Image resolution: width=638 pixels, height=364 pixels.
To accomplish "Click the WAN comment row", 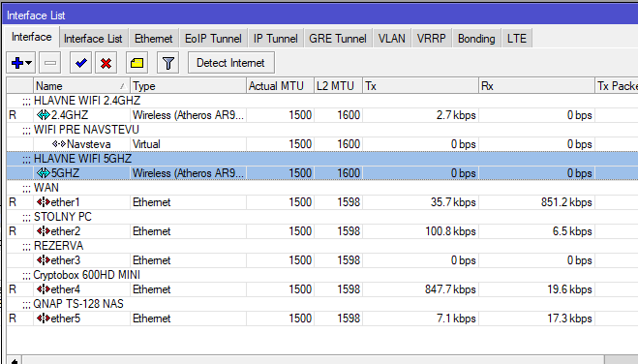I will point(322,188).
